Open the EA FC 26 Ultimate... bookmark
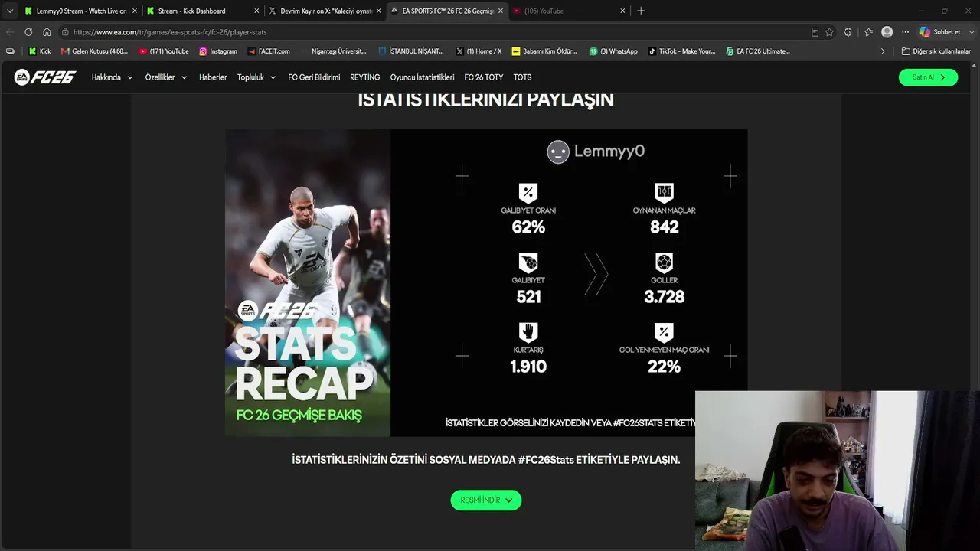Screen dimensions: 980x551 [x=758, y=51]
